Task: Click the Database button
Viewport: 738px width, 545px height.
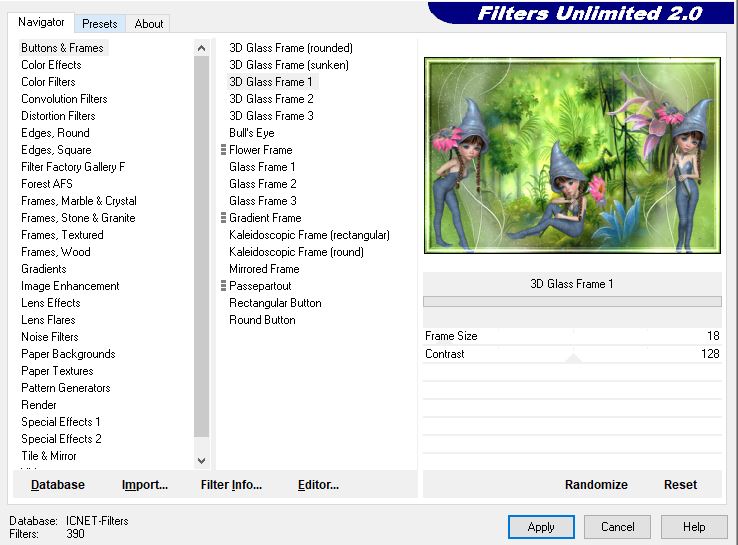Action: 58,484
